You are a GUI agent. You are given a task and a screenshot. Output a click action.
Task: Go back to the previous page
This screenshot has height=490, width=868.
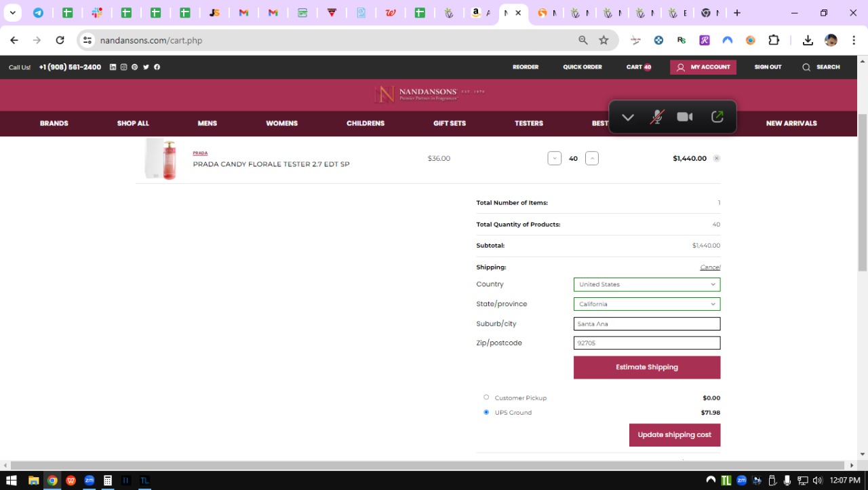pos(14,41)
